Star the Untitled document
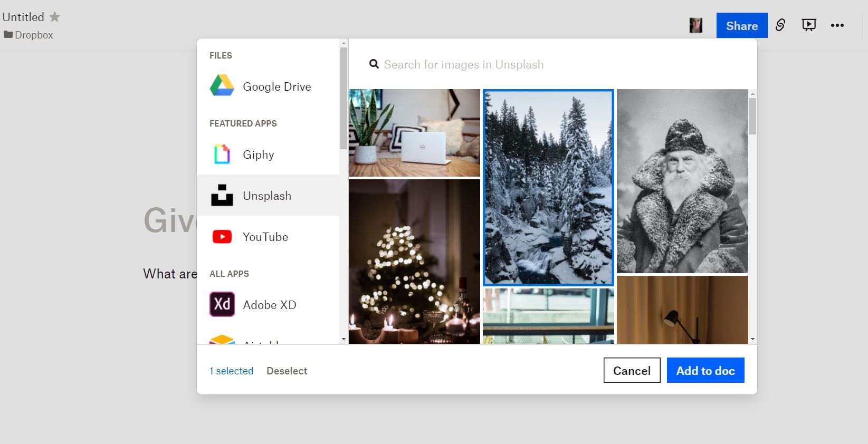868x444 pixels. click(54, 17)
